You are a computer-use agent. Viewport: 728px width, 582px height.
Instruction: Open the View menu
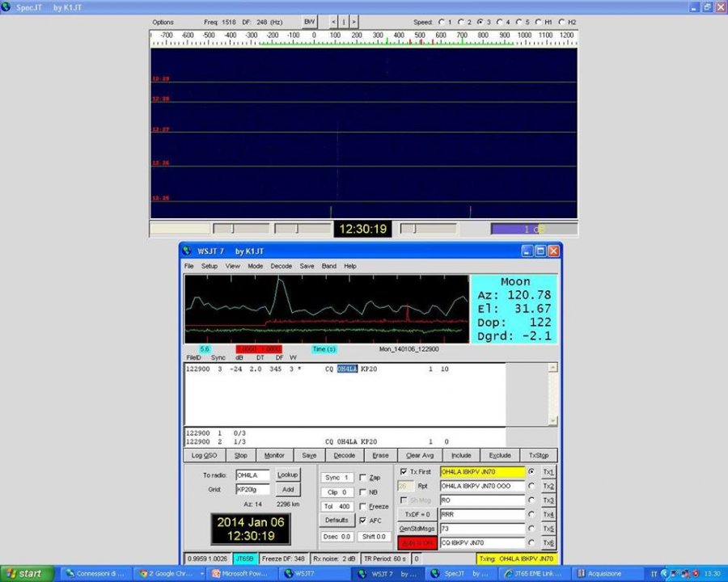233,266
